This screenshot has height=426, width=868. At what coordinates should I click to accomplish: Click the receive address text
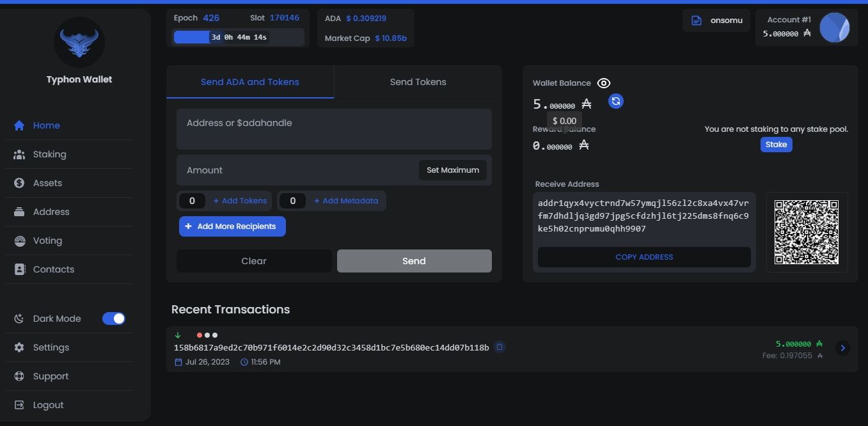coord(643,216)
